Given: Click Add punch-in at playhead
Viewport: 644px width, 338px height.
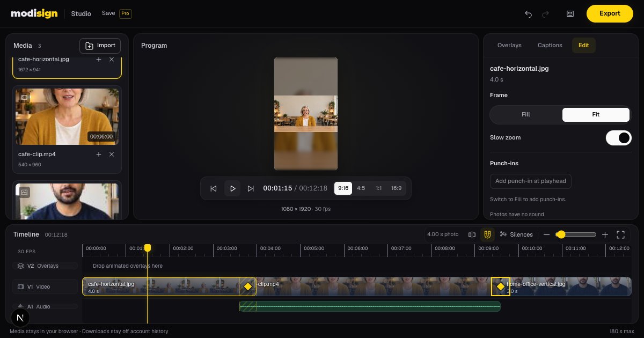Looking at the screenshot, I should 531,181.
